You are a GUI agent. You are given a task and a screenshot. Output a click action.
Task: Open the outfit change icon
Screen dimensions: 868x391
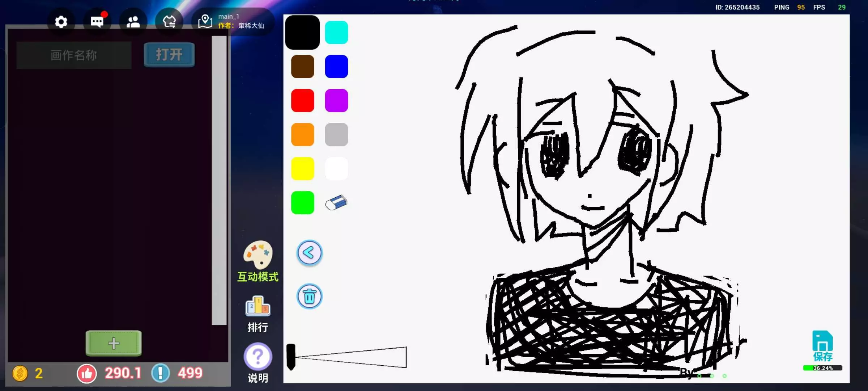(169, 22)
